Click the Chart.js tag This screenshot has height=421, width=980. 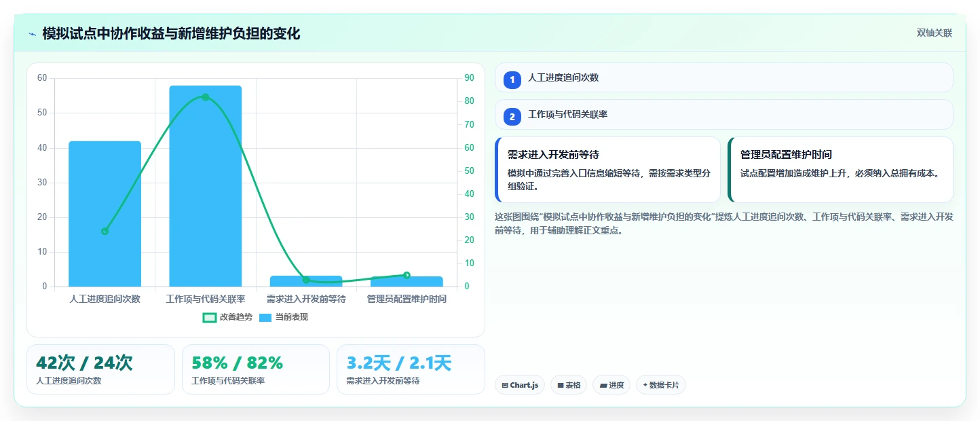[x=520, y=385]
